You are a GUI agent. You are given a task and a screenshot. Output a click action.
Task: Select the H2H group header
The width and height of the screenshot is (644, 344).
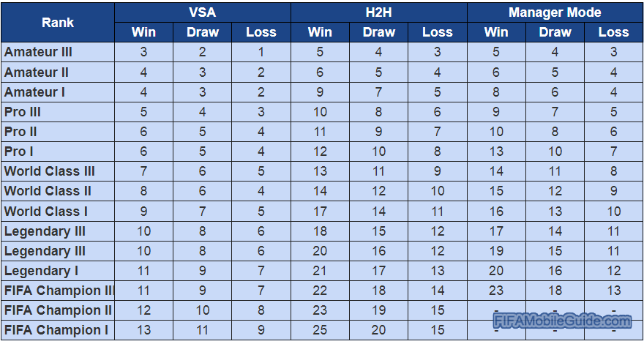click(x=378, y=12)
